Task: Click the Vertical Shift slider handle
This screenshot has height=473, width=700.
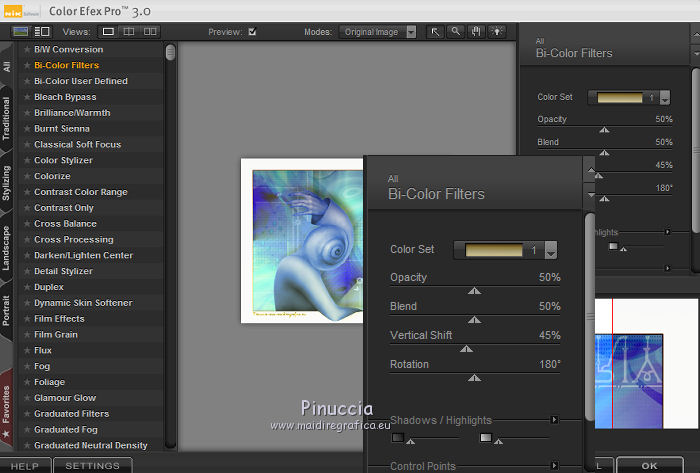Action: tap(465, 349)
